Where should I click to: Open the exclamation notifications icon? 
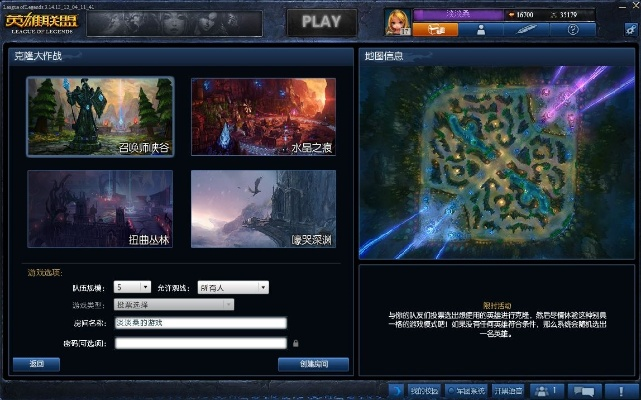pyautogui.click(x=621, y=391)
